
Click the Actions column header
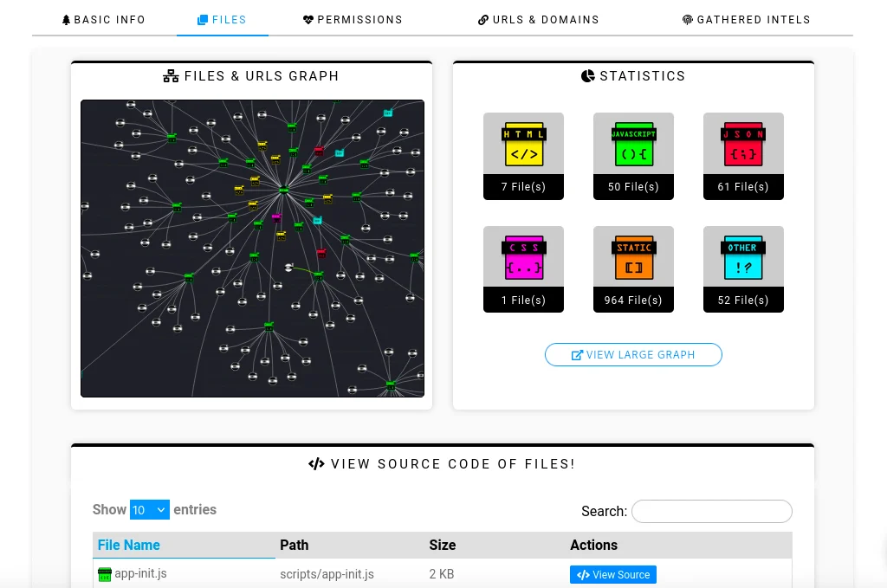(679, 545)
